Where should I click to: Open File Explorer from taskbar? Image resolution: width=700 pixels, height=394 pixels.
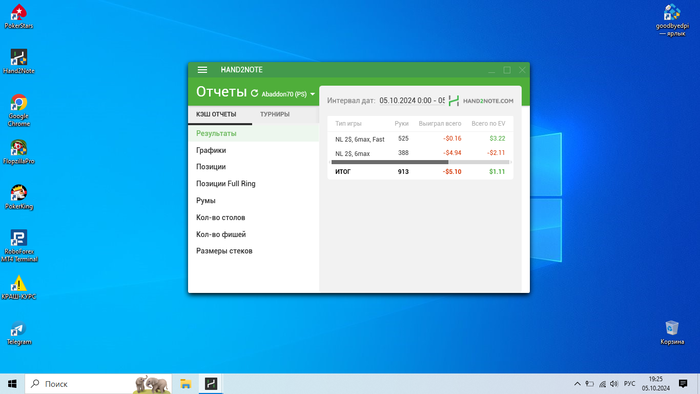pyautogui.click(x=186, y=384)
